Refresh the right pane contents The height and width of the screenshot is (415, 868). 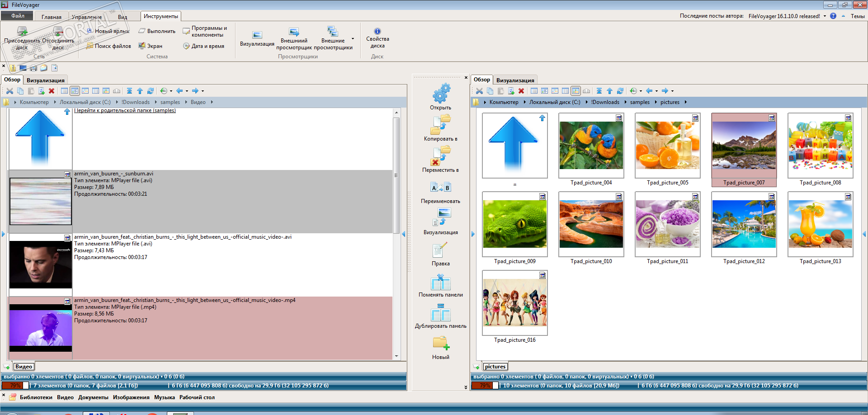(x=620, y=91)
